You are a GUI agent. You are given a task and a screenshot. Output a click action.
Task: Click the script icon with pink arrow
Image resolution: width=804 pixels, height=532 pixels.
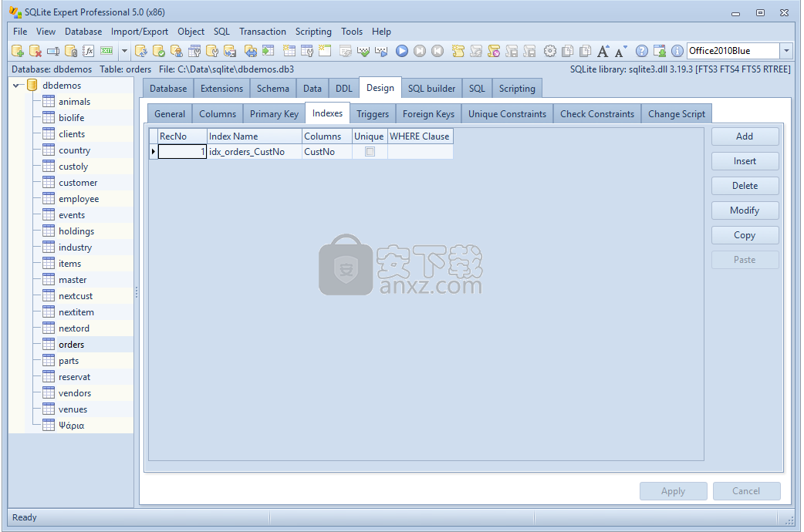[493, 51]
